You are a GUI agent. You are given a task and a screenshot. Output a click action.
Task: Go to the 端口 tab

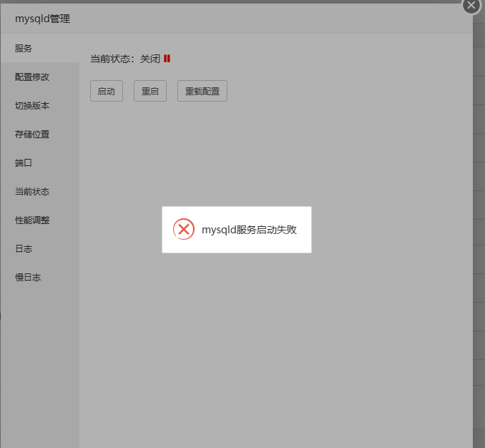coord(40,162)
